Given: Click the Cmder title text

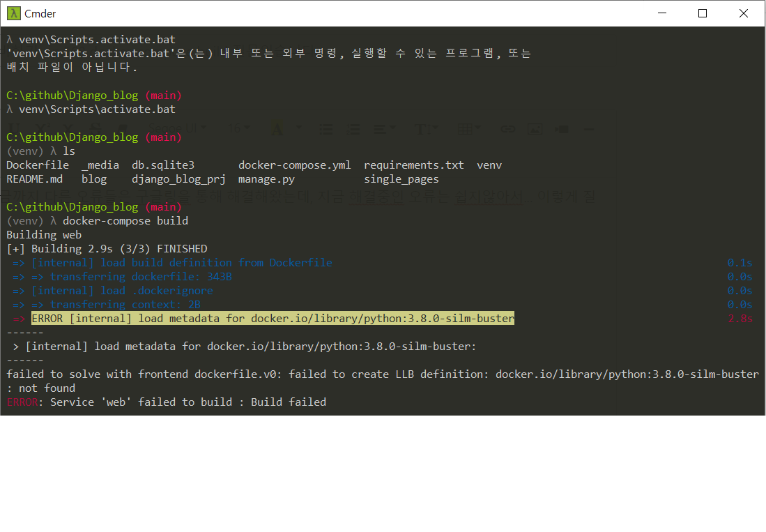Looking at the screenshot, I should point(40,14).
